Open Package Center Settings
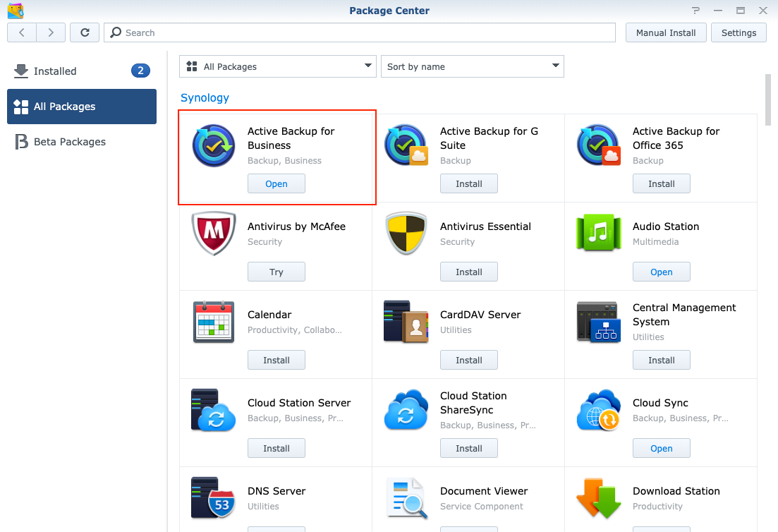 pos(739,32)
